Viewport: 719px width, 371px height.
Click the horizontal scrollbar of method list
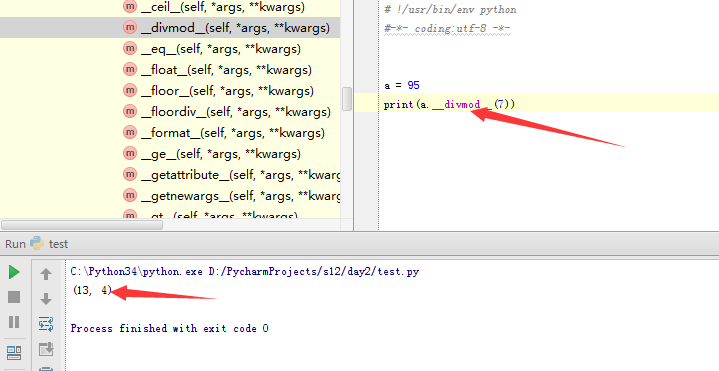82,225
